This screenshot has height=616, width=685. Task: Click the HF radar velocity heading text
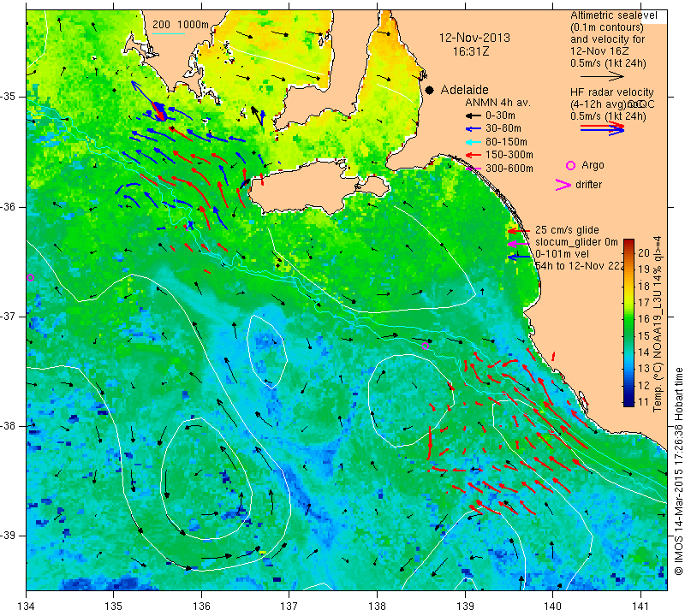(611, 92)
